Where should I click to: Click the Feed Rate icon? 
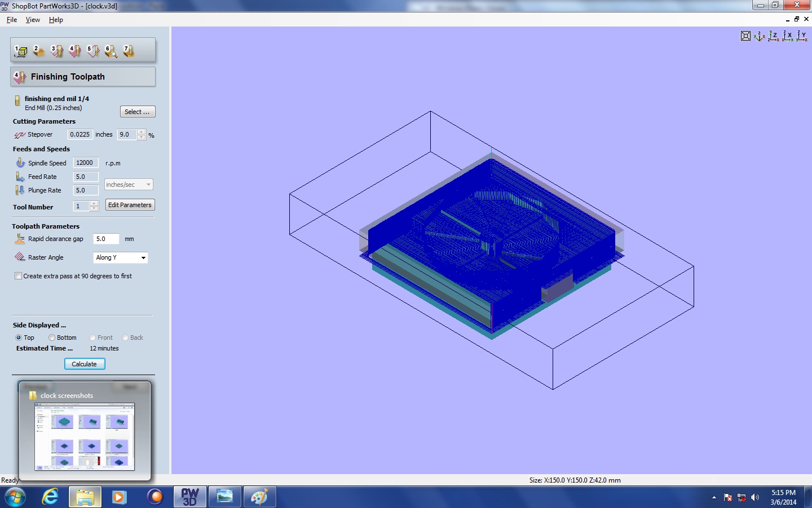pyautogui.click(x=20, y=177)
